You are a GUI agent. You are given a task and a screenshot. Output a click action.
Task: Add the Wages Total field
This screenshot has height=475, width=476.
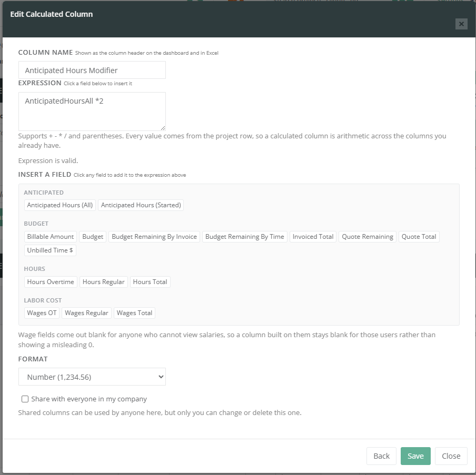pos(134,313)
